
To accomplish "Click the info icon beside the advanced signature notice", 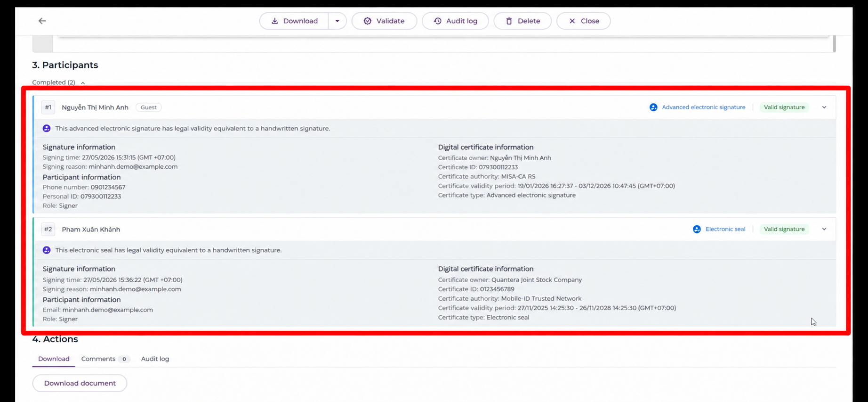I will click(47, 128).
